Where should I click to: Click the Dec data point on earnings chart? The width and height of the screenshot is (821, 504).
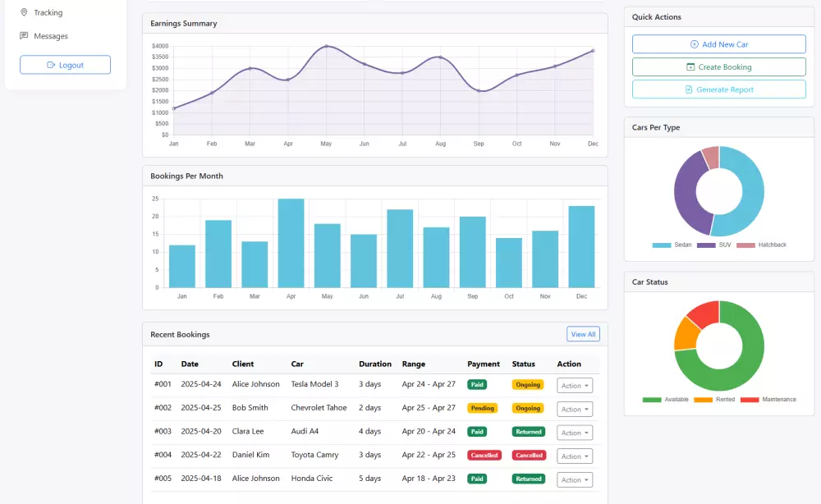click(593, 51)
